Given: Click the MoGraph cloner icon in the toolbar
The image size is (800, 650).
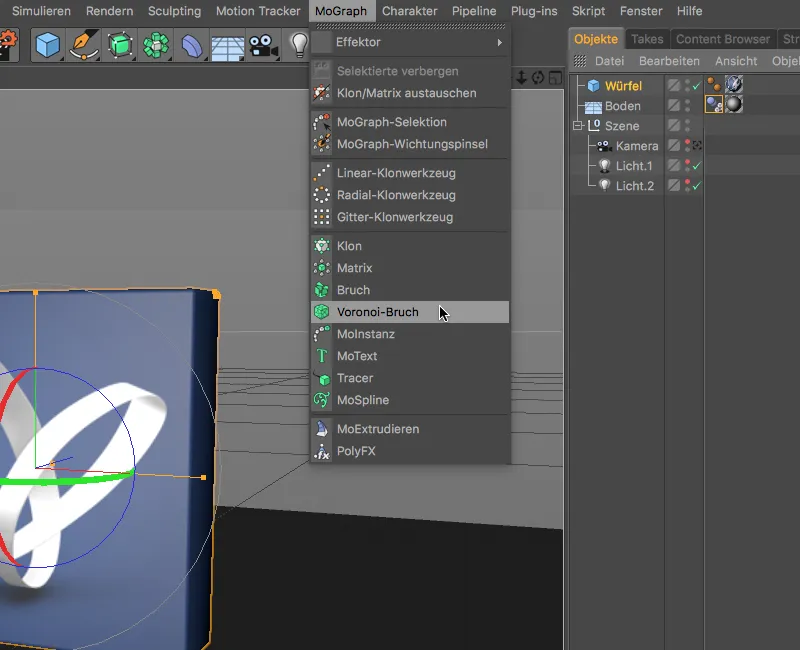Looking at the screenshot, I should click(x=156, y=45).
